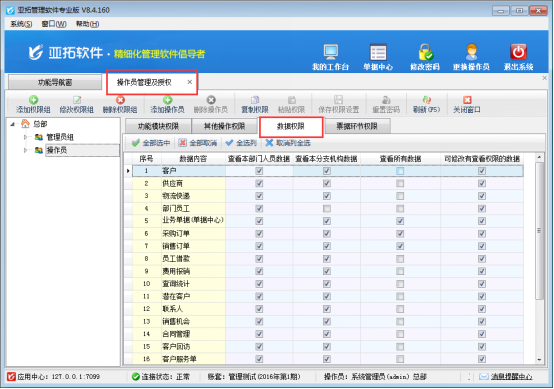Expand the 操作员 tree node
Image resolution: width=554 pixels, height=389 pixels.
[x=25, y=150]
